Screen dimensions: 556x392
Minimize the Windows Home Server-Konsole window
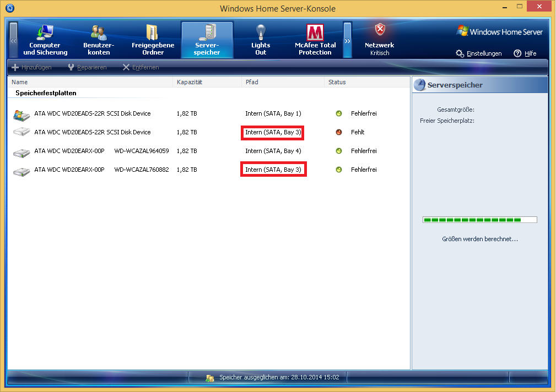point(505,7)
